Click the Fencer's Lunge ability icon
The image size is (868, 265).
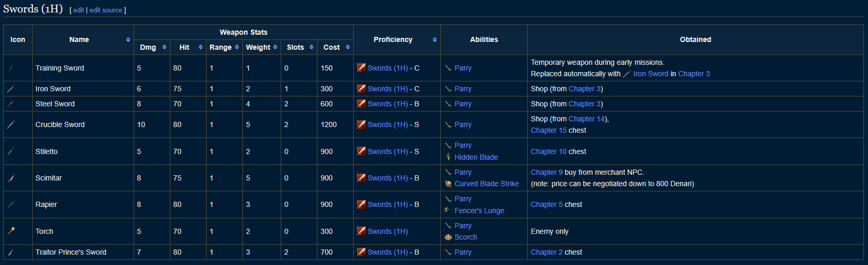[x=449, y=211]
